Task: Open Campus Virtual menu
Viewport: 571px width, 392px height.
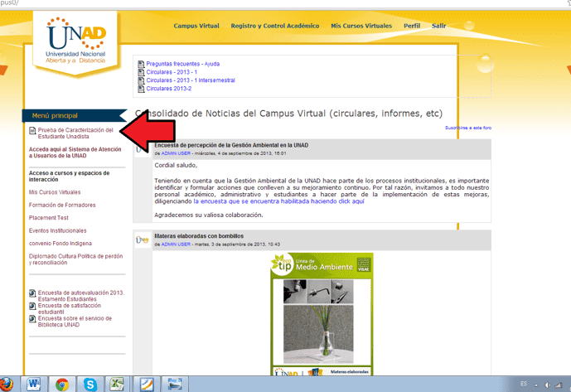Action: click(x=196, y=26)
